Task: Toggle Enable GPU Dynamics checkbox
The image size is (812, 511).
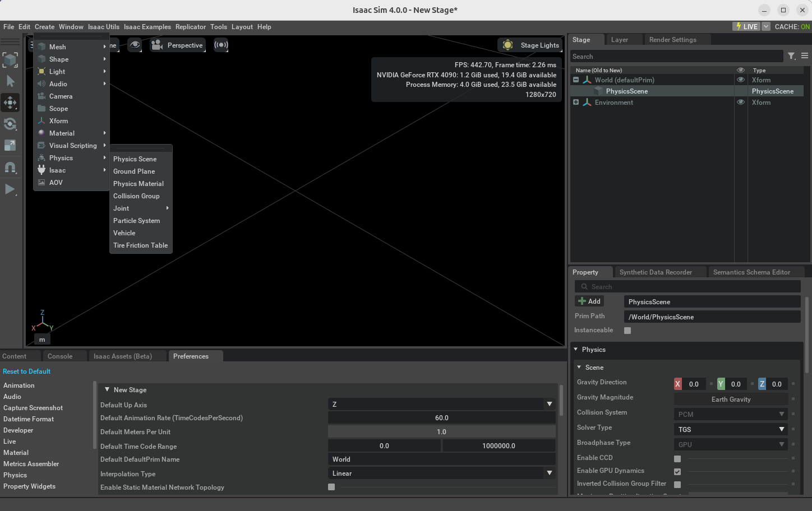Action: (x=677, y=472)
